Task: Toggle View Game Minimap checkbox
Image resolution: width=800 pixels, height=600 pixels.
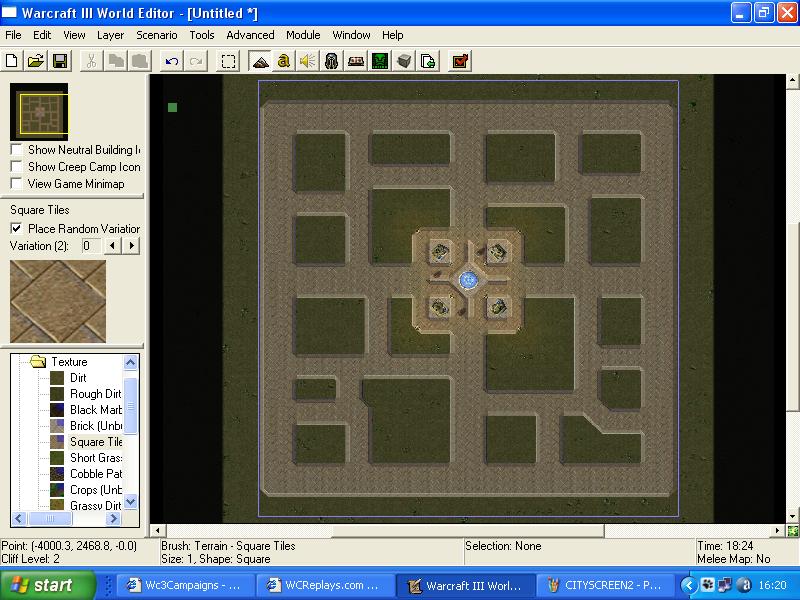Action: coord(17,183)
